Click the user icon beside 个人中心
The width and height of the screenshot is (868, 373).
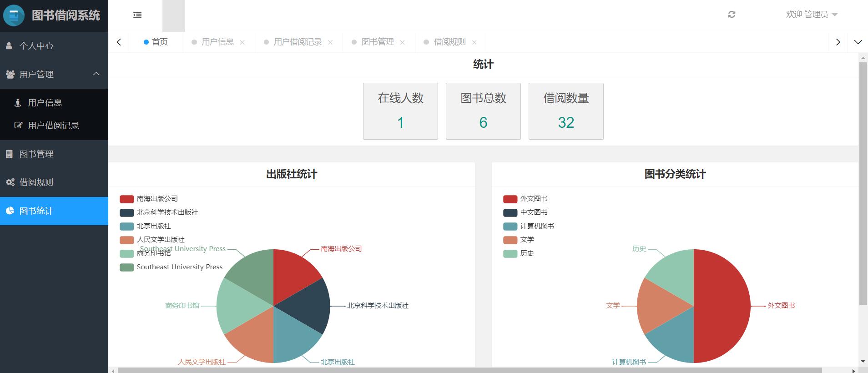tap(9, 45)
